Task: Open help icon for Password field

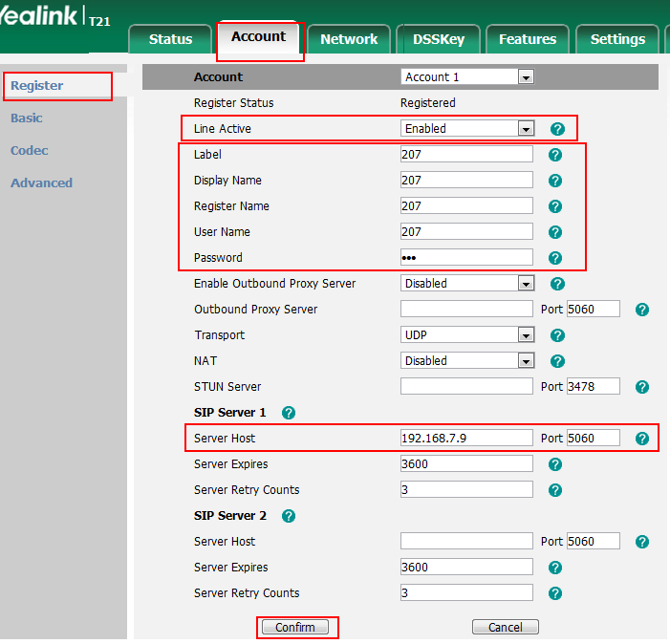Action: tap(555, 257)
